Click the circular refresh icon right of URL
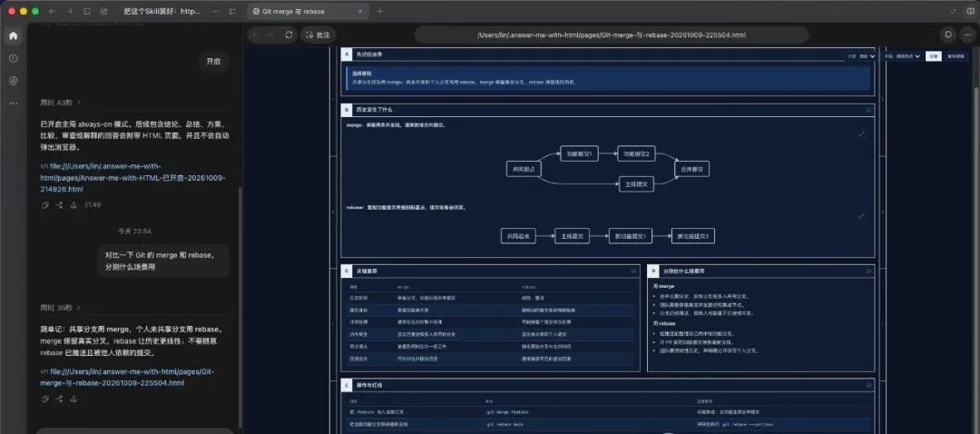The image size is (980, 434). (949, 35)
